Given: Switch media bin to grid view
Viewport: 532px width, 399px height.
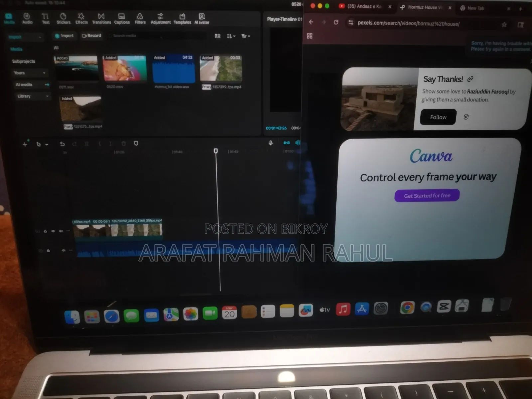Looking at the screenshot, I should tap(218, 36).
